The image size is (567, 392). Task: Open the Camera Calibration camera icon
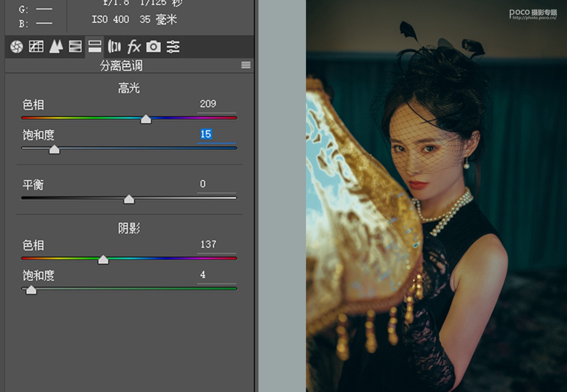click(153, 47)
